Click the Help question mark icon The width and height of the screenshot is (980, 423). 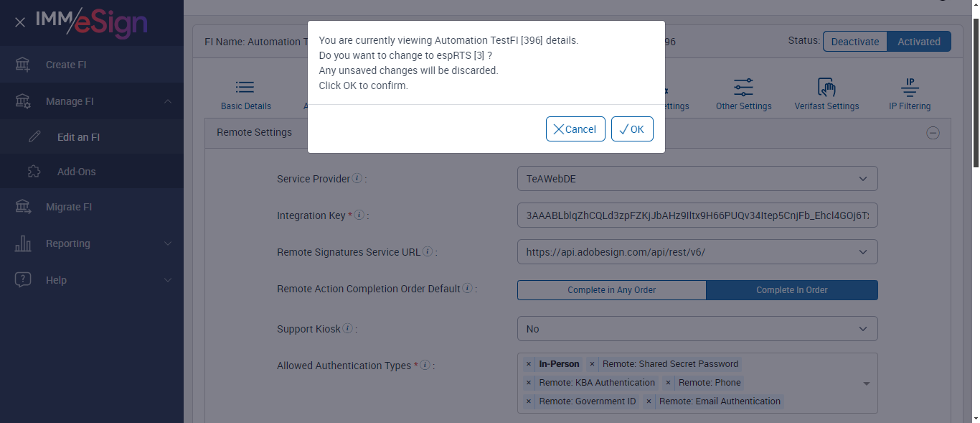tap(23, 280)
